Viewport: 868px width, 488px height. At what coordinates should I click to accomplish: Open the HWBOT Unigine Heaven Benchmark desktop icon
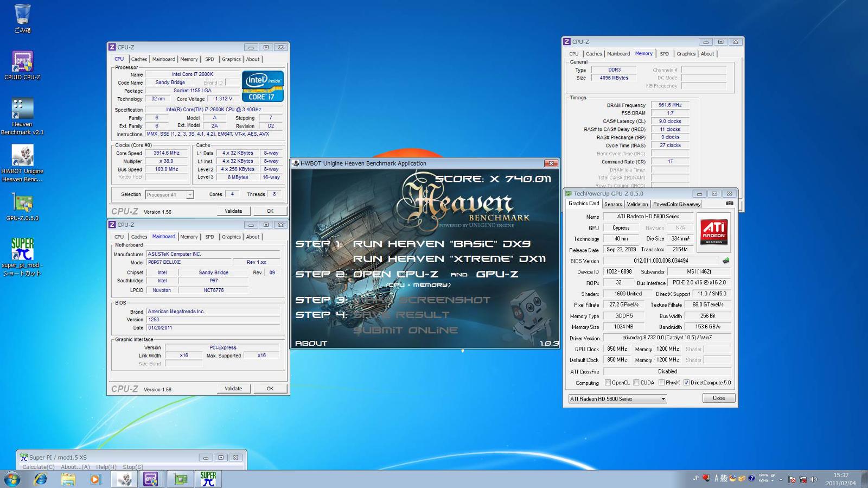[x=22, y=163]
